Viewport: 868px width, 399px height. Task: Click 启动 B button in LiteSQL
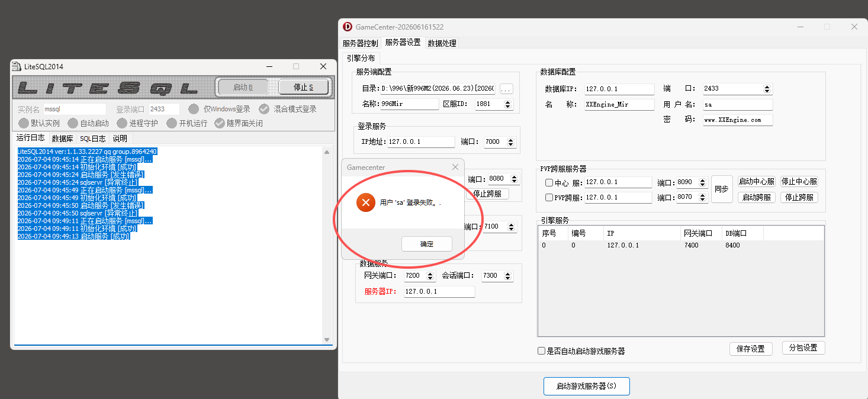click(x=243, y=87)
